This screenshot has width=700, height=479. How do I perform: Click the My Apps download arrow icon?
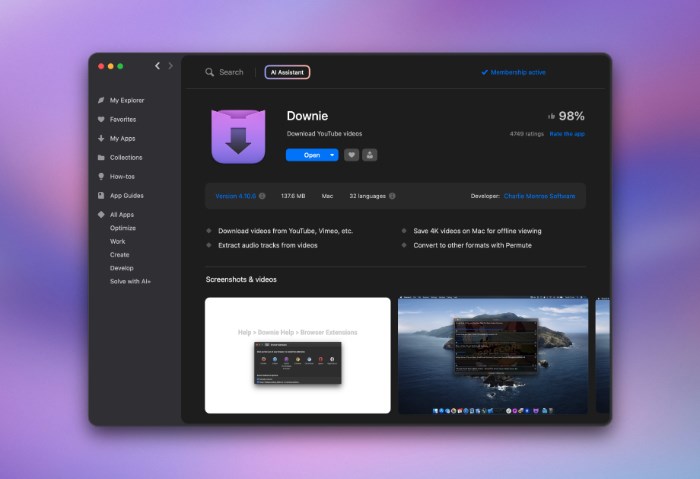pyautogui.click(x=101, y=138)
